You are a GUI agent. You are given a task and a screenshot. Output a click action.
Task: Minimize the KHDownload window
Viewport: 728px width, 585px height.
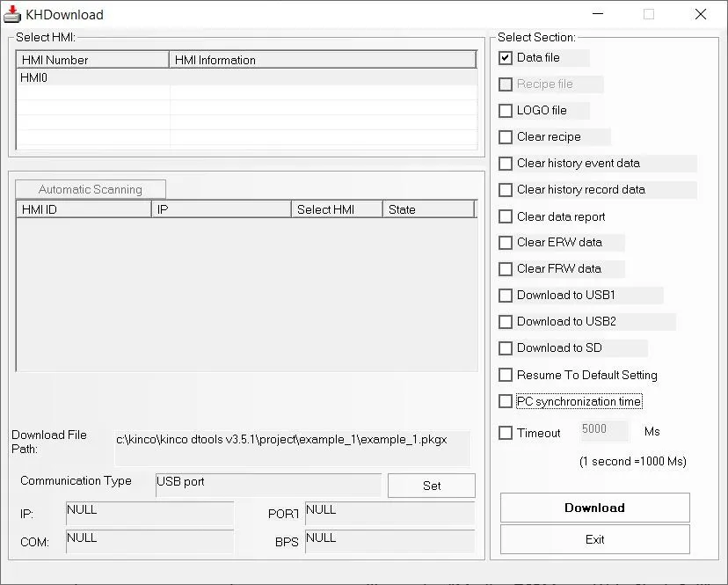(598, 14)
